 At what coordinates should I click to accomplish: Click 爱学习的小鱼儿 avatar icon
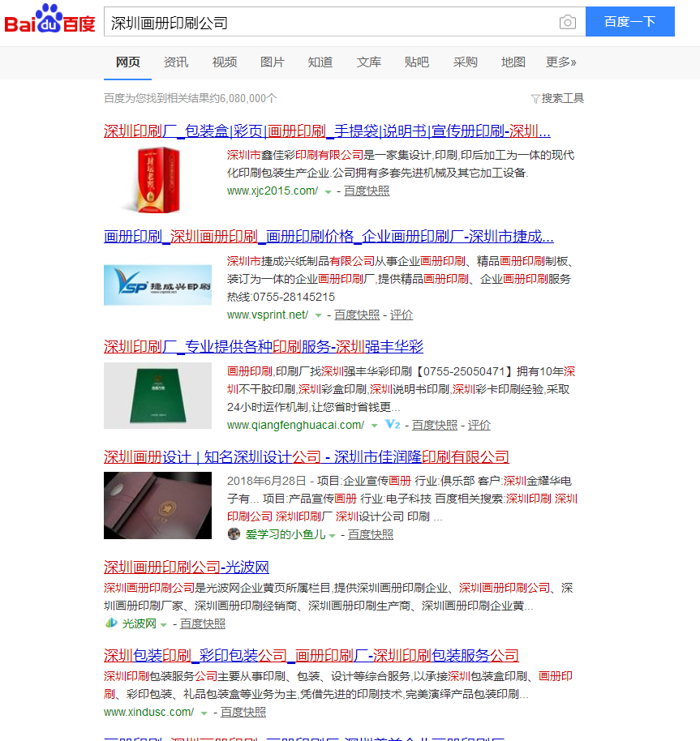[234, 534]
